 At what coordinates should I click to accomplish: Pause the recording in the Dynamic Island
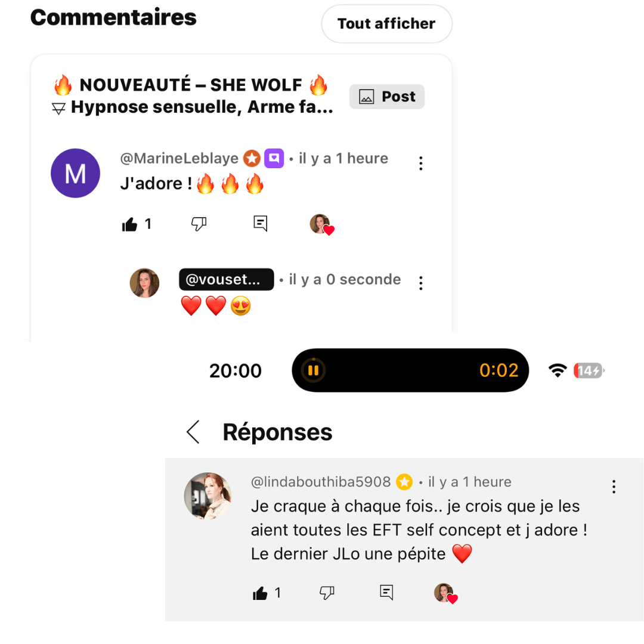[x=313, y=370]
